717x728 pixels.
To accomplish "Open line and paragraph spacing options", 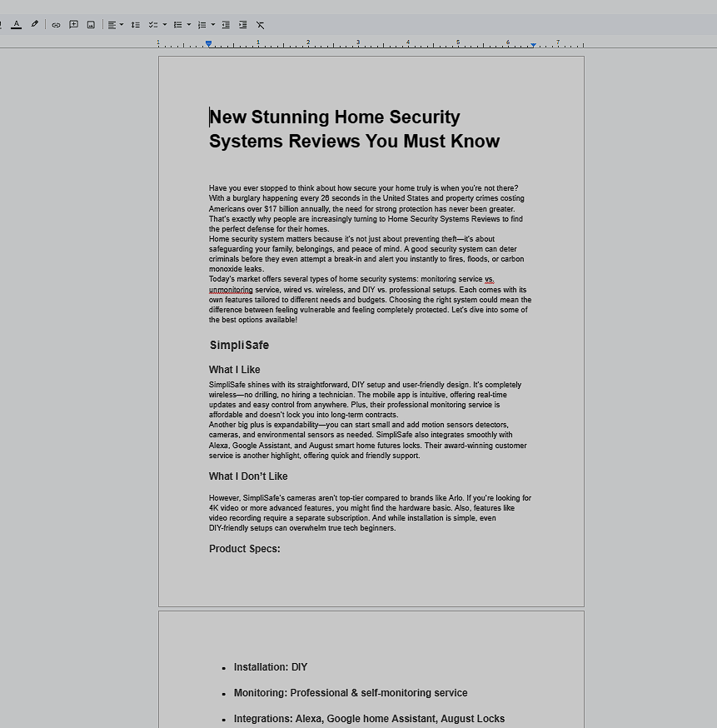I will 136,25.
